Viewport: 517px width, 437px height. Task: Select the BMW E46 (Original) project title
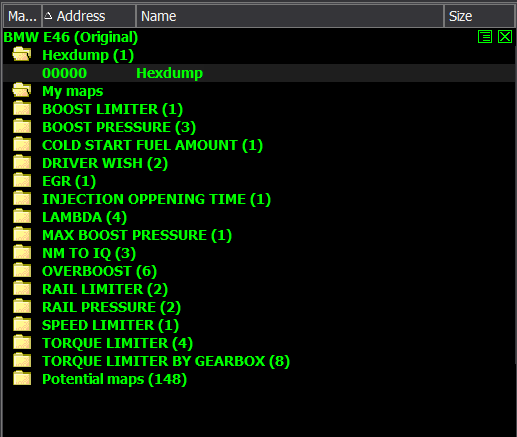[x=71, y=37]
